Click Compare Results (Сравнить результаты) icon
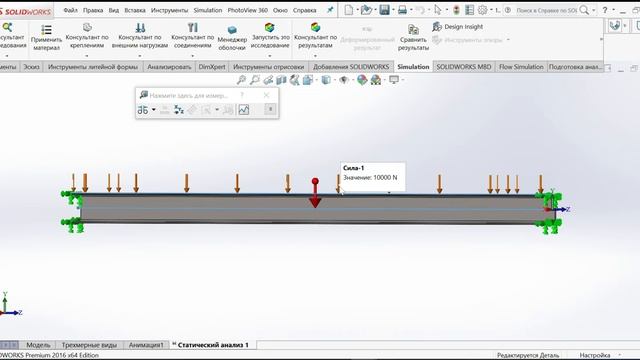The width and height of the screenshot is (640, 360). [413, 29]
